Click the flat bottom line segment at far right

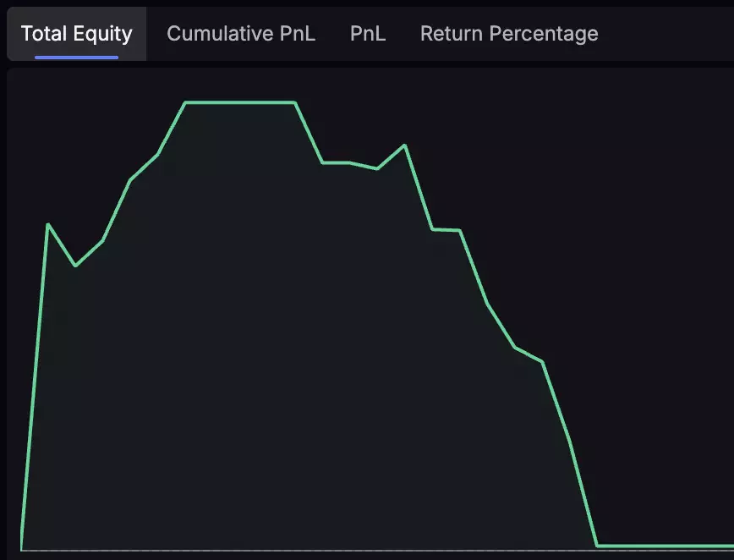668,546
